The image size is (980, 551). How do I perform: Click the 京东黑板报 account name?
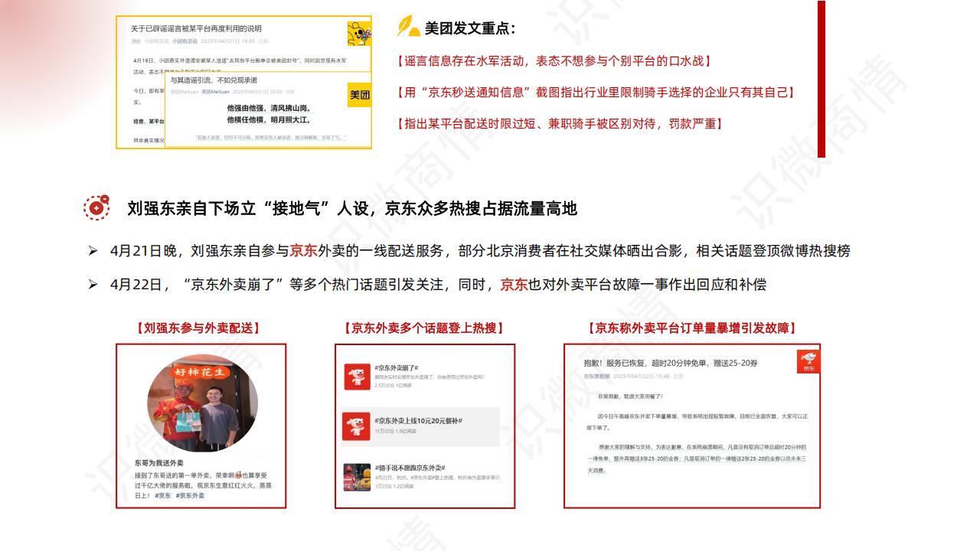(596, 377)
